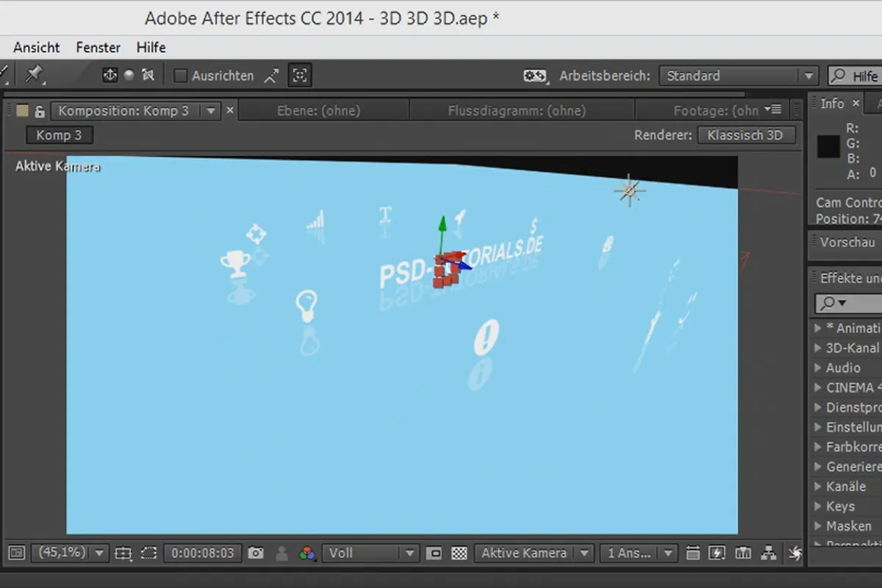This screenshot has height=588, width=882.
Task: Select view axis mode icon
Action: coord(148,75)
